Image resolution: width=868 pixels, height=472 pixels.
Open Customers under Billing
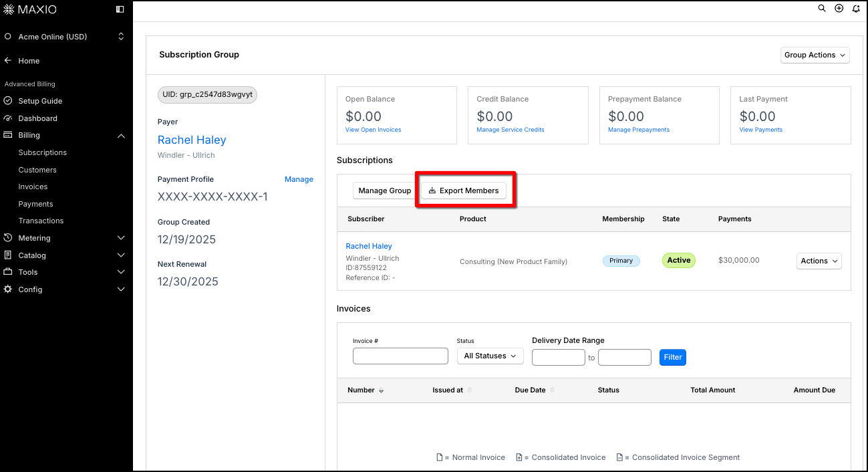click(37, 170)
